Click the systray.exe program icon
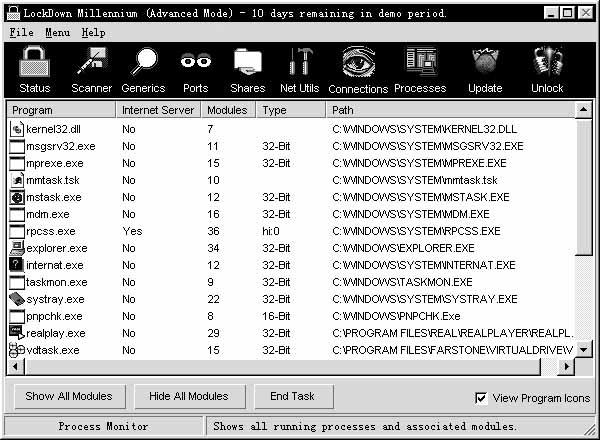Screen dimensions: 600x440 pyautogui.click(x=16, y=299)
